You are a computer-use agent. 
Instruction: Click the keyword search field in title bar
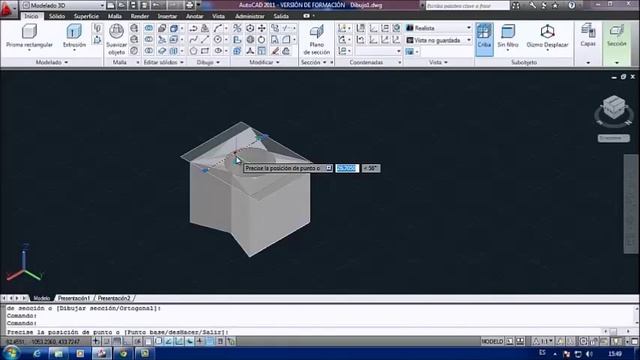pyautogui.click(x=468, y=6)
